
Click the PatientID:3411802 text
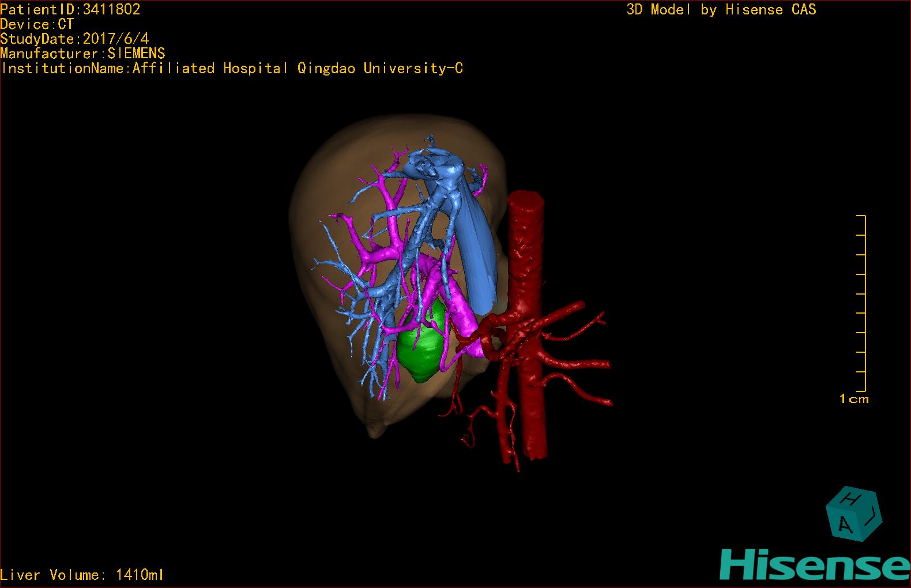[x=70, y=9]
